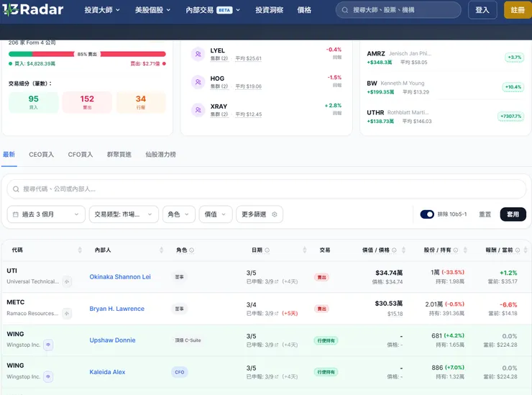Toggle the 排除 10b5-1 switch
Viewport: 532px width, 395px height.
click(427, 214)
